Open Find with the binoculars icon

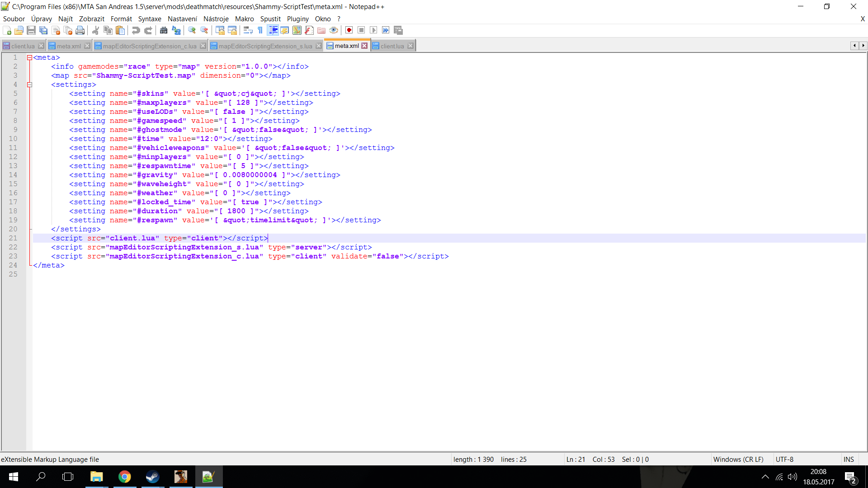pyautogui.click(x=164, y=30)
